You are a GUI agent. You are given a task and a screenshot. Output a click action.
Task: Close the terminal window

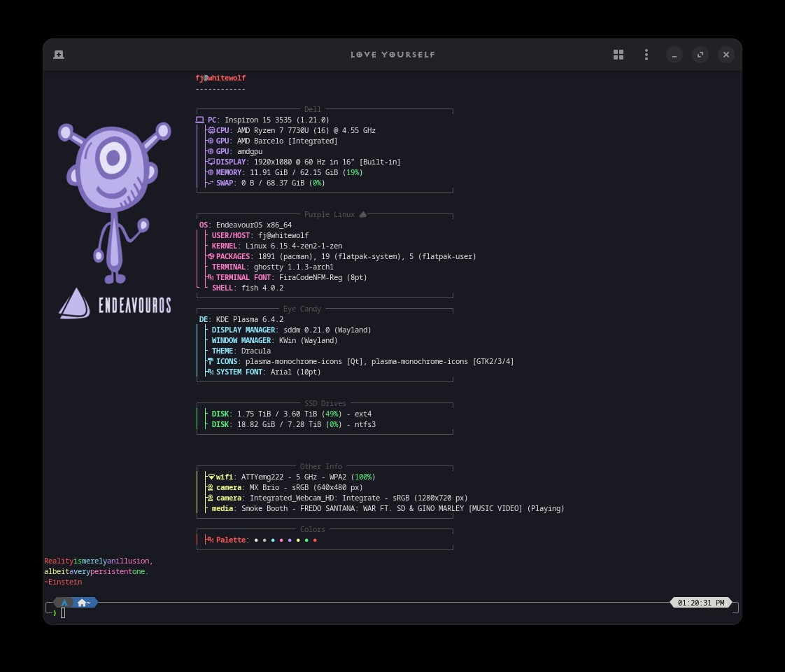coord(726,55)
